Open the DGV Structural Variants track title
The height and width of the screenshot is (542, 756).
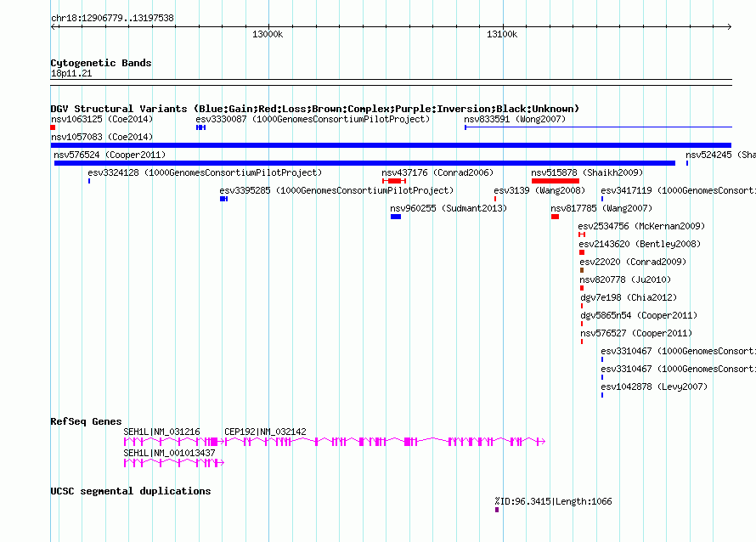click(315, 109)
